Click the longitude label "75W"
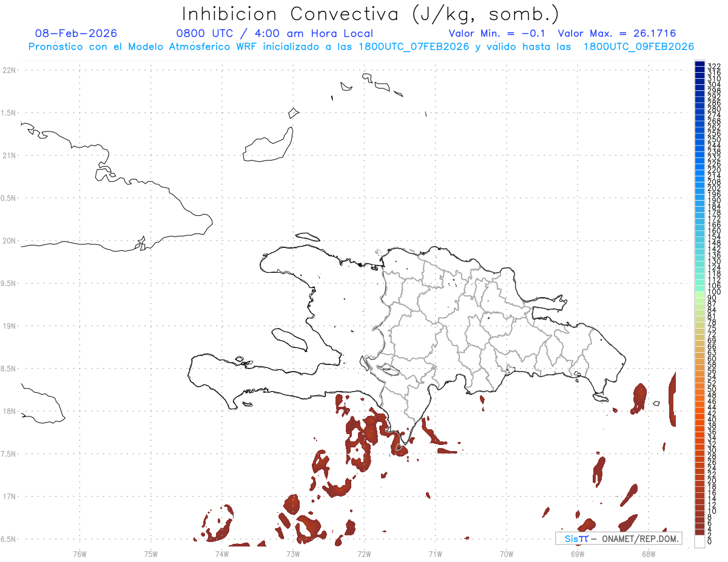Screen dimensions: 728x562 [151, 553]
